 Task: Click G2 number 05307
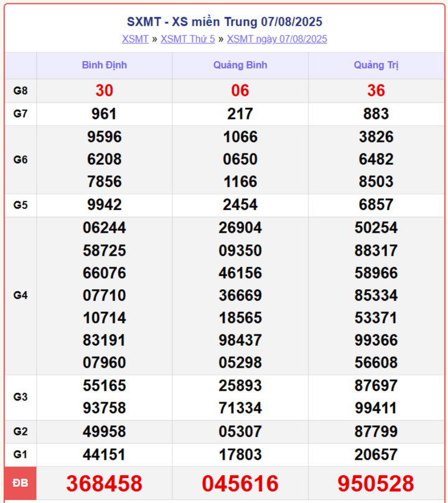[x=240, y=431]
